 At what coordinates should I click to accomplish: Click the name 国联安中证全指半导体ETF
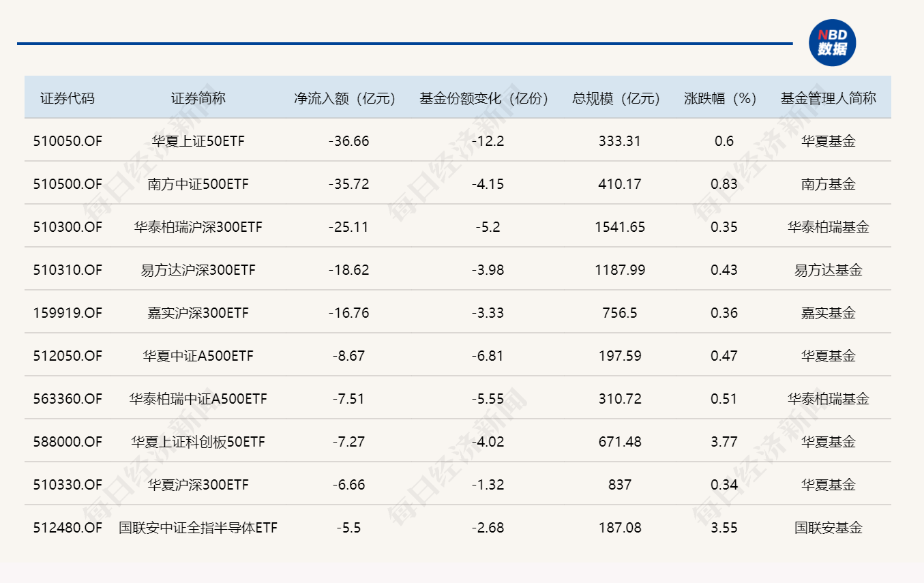[x=198, y=528]
